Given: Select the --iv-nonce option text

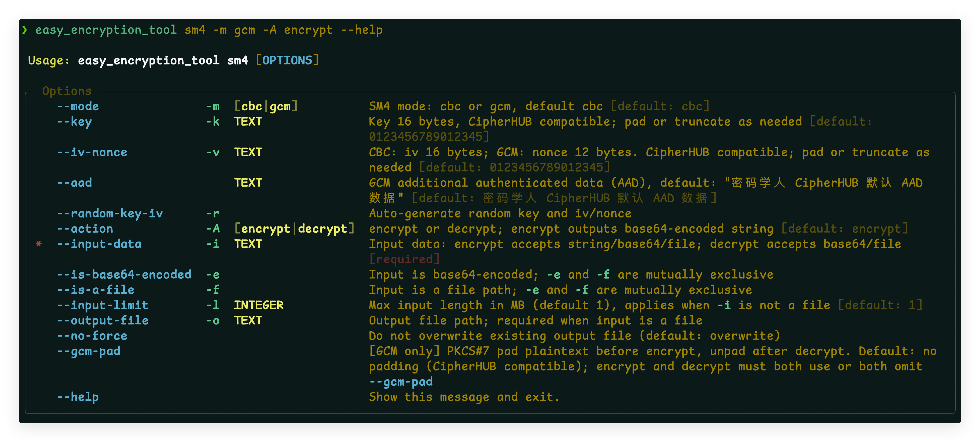Looking at the screenshot, I should coord(92,152).
